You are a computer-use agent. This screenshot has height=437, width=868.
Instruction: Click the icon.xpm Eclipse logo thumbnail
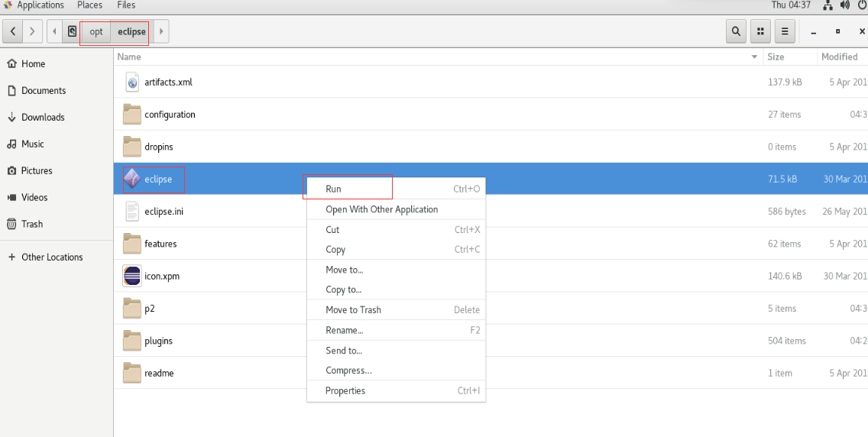(x=131, y=276)
